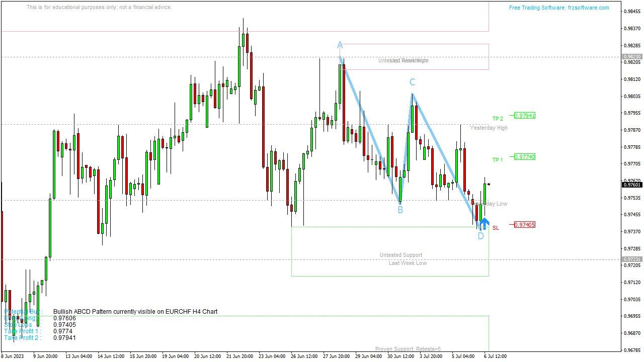
Task: Click the entry value 0.97606
Action: point(64,318)
